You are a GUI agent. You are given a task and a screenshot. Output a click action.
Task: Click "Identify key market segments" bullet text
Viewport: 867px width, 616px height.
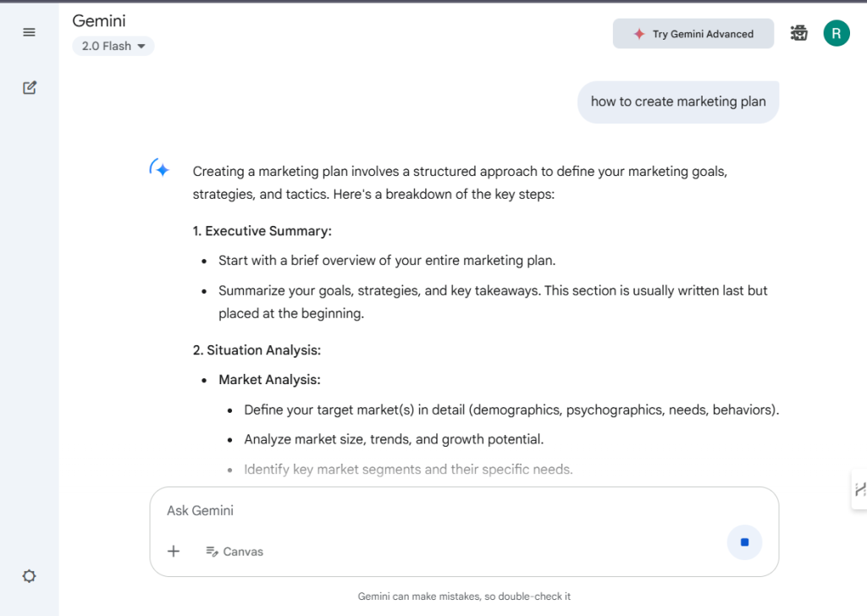[x=408, y=469]
